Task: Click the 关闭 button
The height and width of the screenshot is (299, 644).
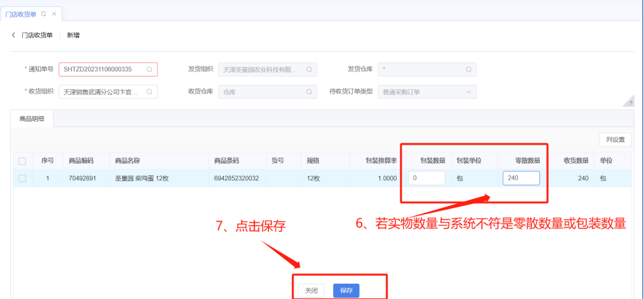Action: [311, 291]
